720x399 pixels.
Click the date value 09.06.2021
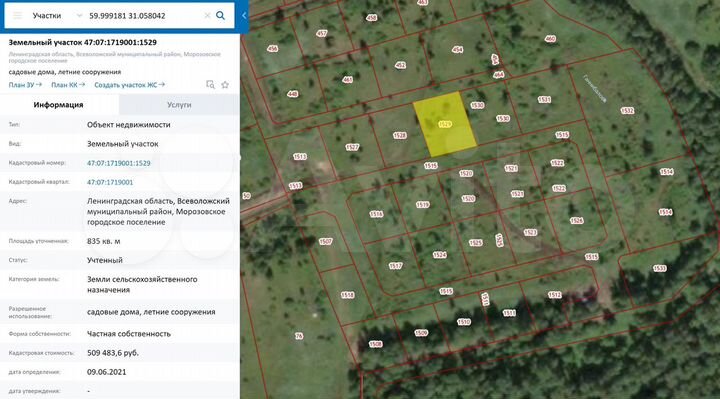(107, 372)
